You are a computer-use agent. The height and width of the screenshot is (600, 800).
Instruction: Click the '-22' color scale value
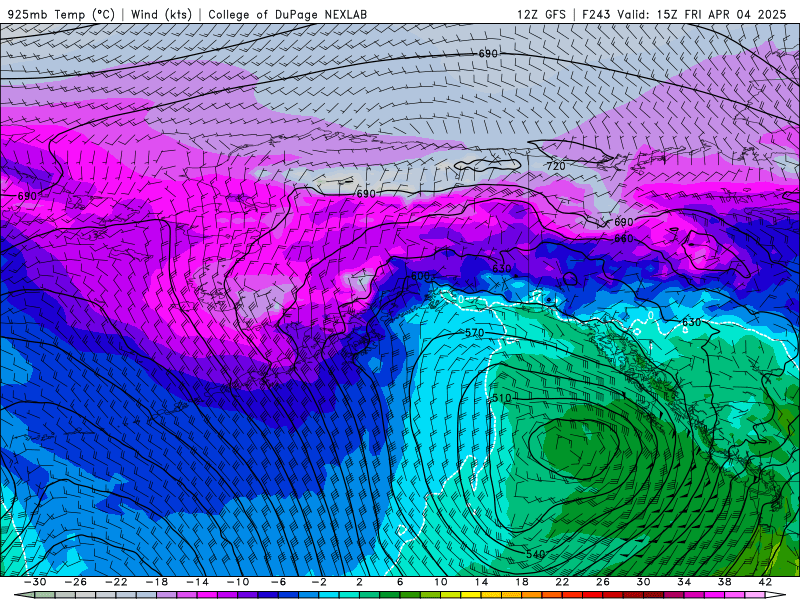(116, 582)
